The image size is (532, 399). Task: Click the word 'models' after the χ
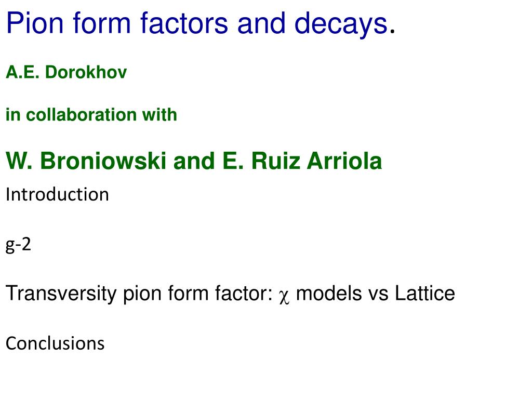point(329,293)
